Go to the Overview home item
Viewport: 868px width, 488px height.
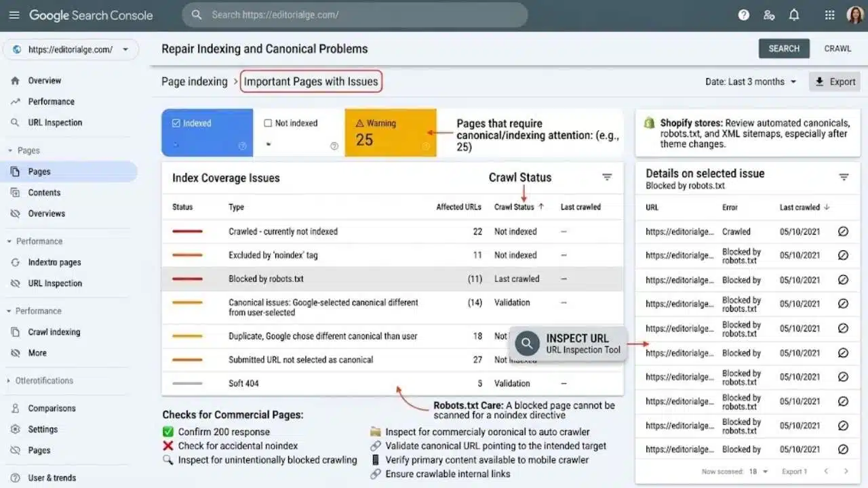pyautogui.click(x=44, y=81)
